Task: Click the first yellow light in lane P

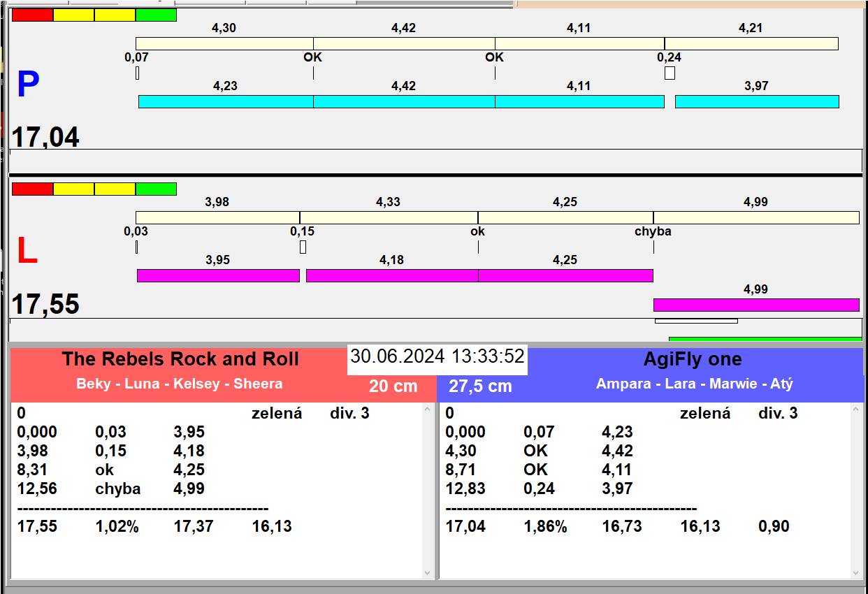Action: (73, 15)
